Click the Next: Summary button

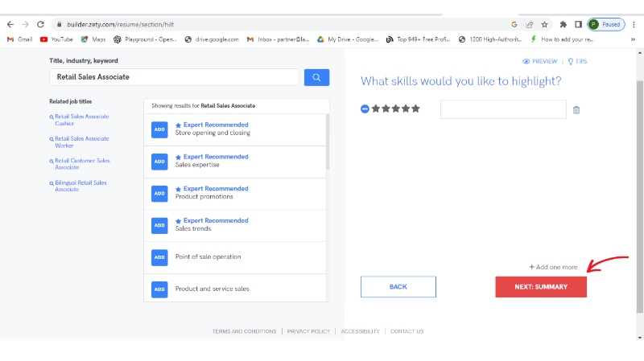coord(540,287)
